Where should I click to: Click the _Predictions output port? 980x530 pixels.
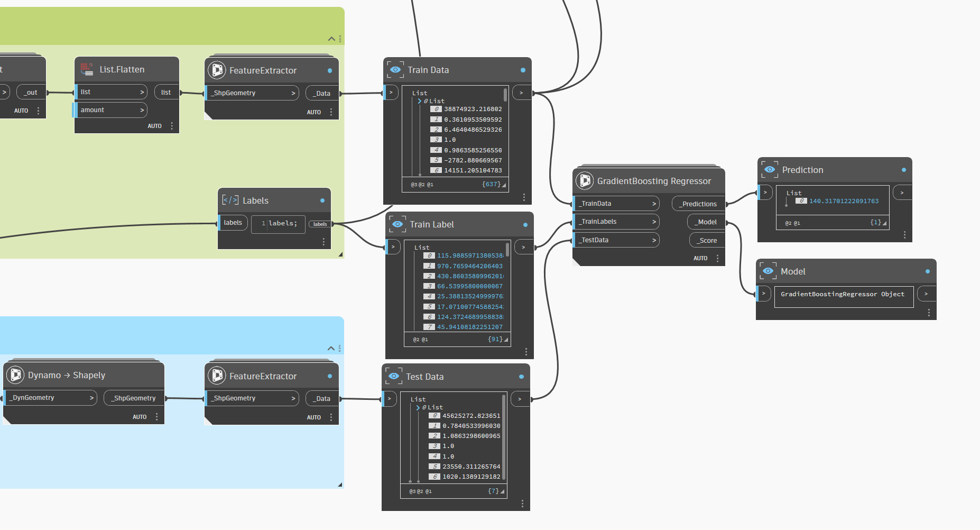(698, 204)
